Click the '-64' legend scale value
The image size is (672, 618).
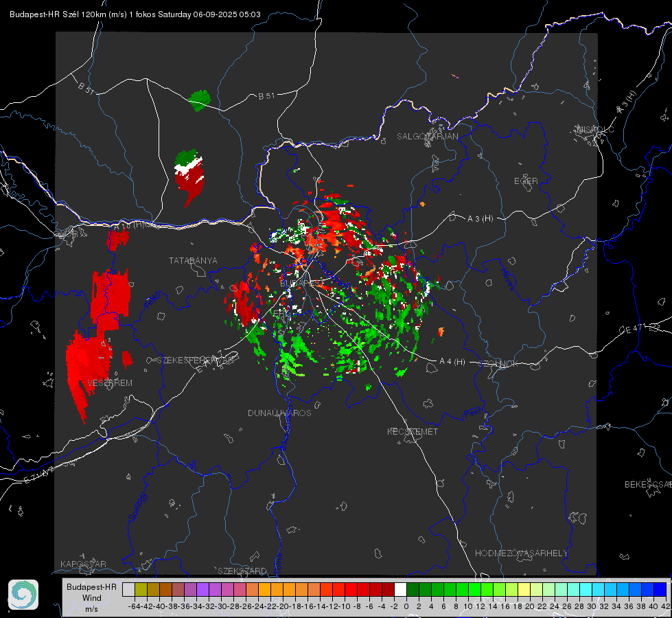coord(134,606)
